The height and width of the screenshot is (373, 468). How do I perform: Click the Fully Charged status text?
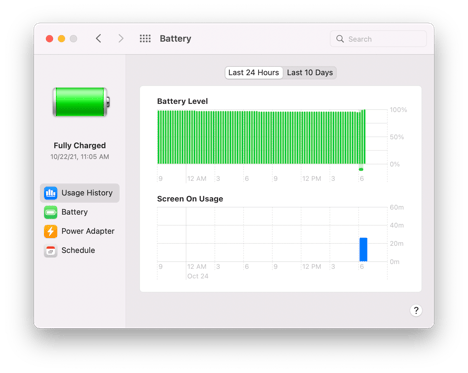80,146
